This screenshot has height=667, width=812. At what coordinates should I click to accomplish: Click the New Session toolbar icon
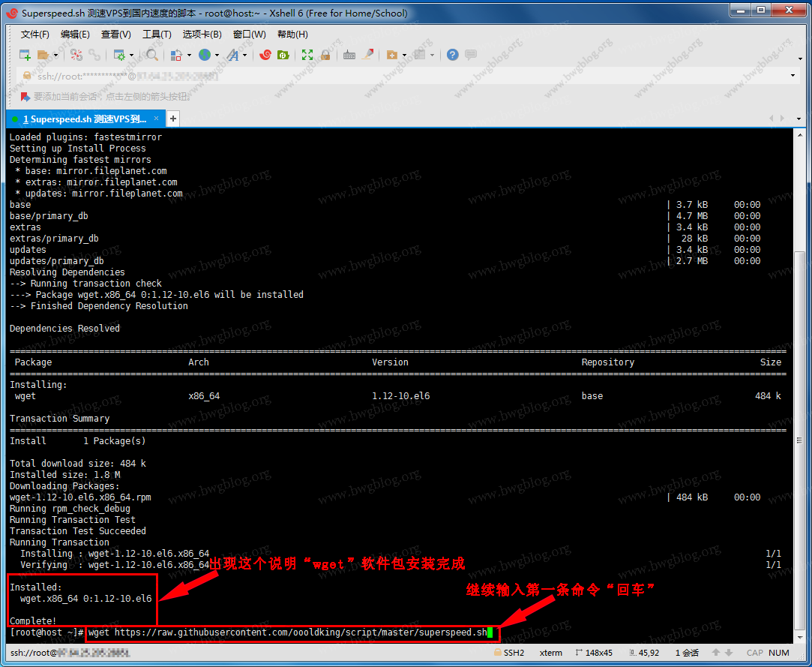pos(25,55)
